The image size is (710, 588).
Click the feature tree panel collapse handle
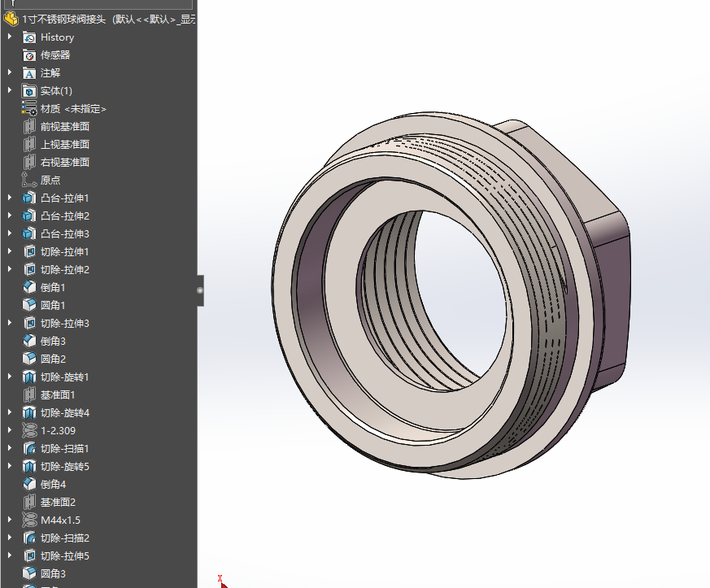click(x=200, y=290)
